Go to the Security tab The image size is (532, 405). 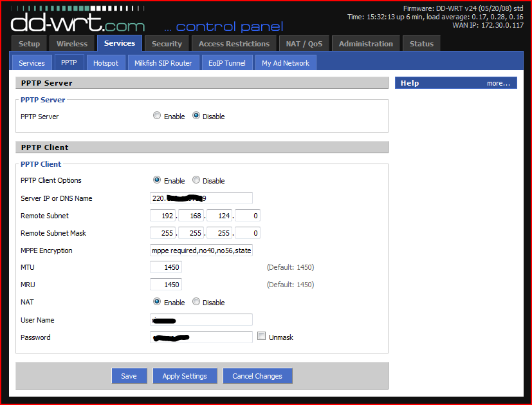coord(167,44)
